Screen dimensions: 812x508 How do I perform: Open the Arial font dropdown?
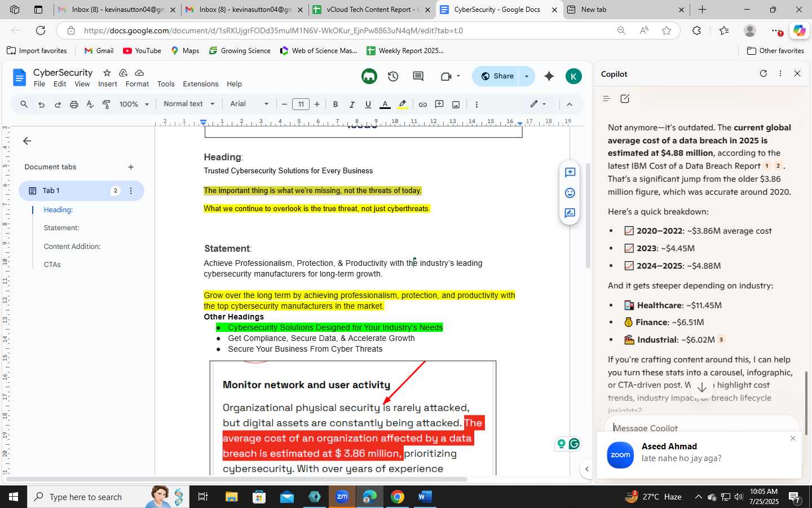click(249, 104)
